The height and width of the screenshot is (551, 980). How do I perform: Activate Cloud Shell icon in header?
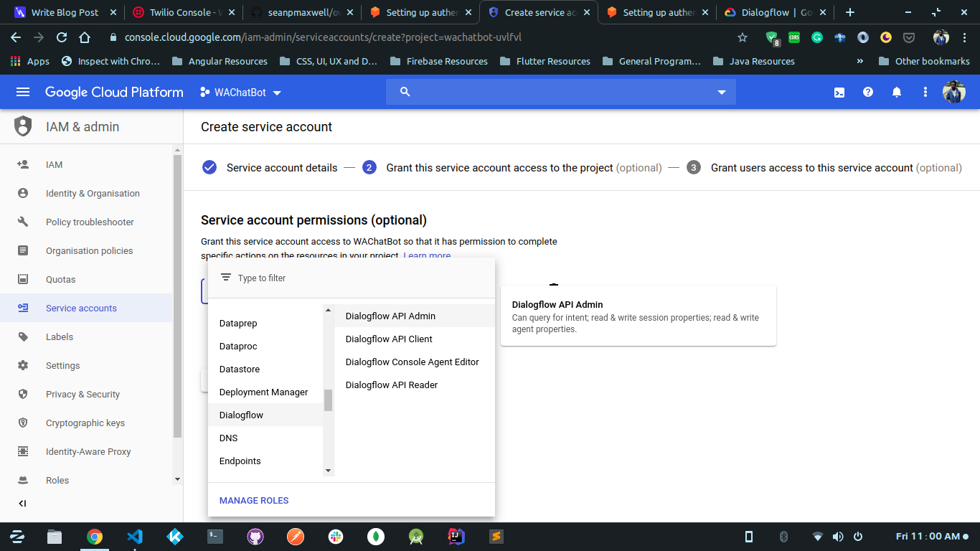pyautogui.click(x=839, y=92)
